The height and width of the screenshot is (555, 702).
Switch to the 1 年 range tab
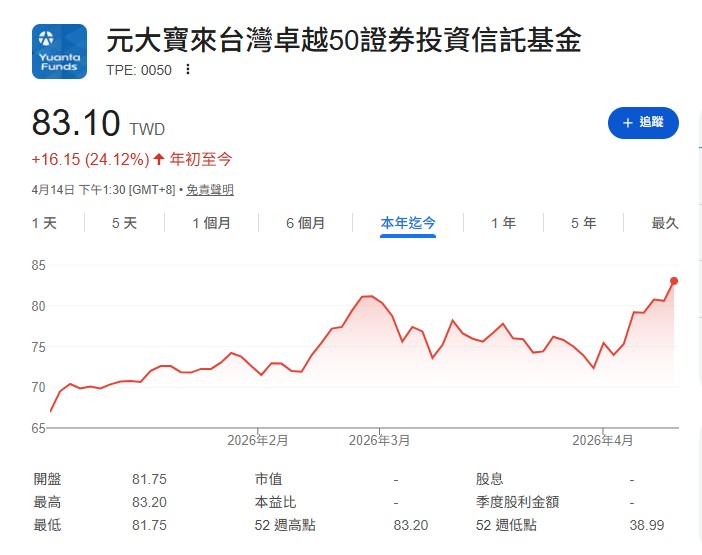(x=503, y=223)
